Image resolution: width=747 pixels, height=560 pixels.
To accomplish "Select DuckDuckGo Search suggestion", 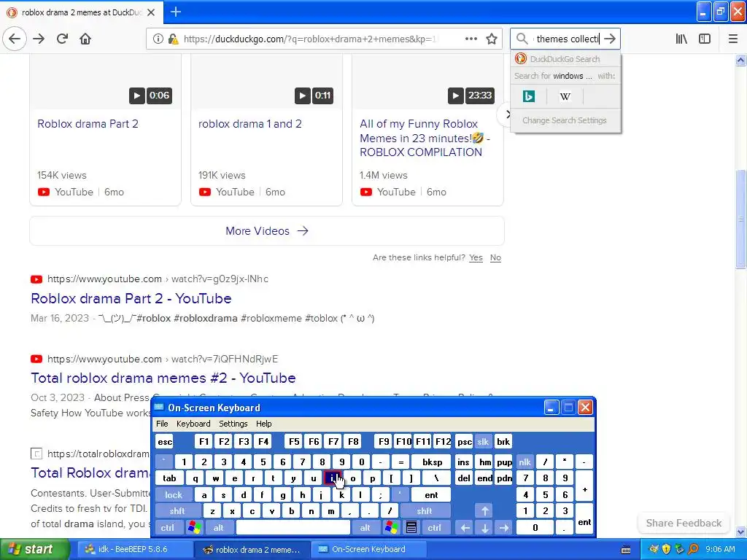I will 565,59.
